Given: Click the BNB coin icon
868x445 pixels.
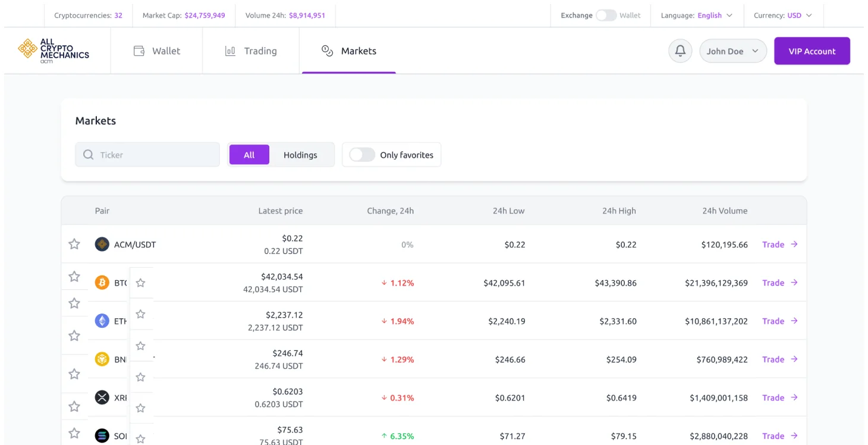Looking at the screenshot, I should point(102,359).
